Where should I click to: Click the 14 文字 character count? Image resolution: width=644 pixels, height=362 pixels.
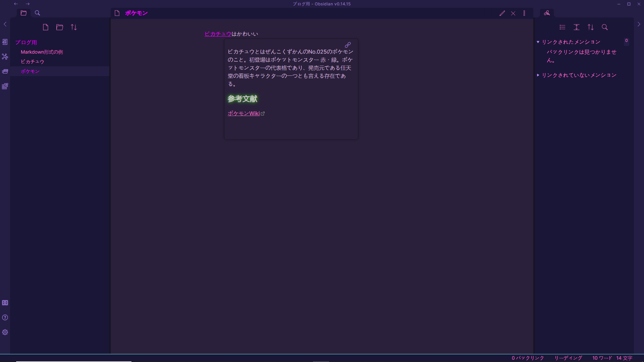pyautogui.click(x=624, y=358)
